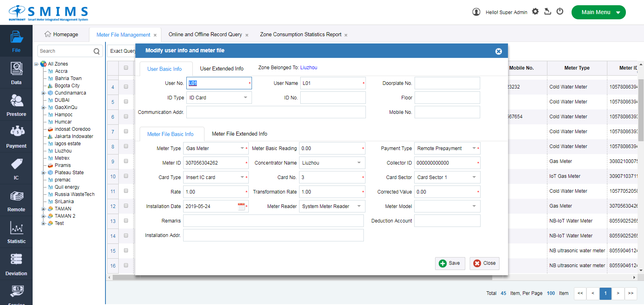Click the power logout icon
Screen dimensions: 644x305
coord(560,12)
